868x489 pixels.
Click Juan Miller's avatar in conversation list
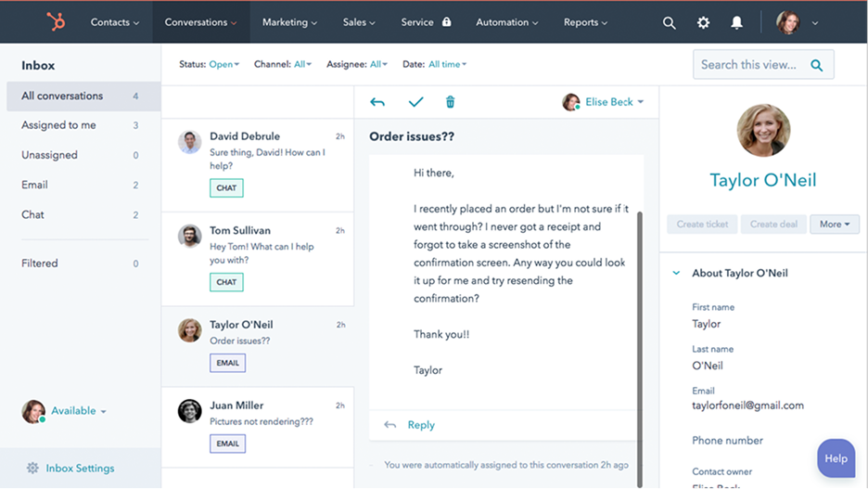point(190,411)
